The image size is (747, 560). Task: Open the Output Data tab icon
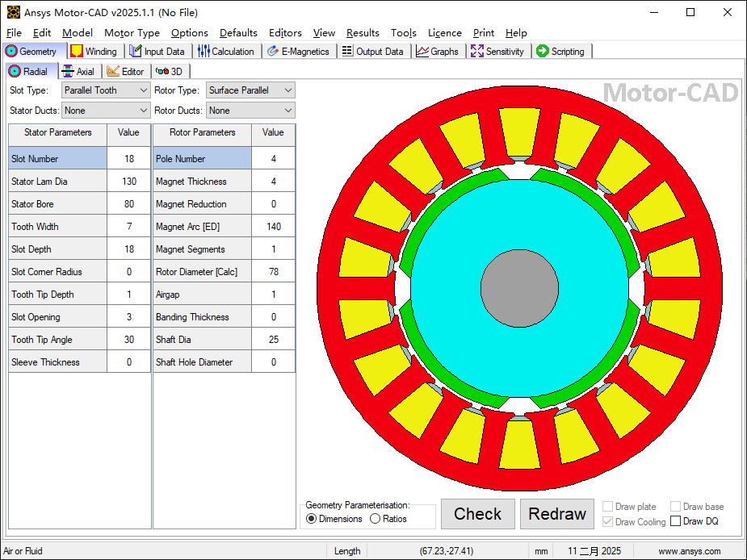click(x=347, y=51)
